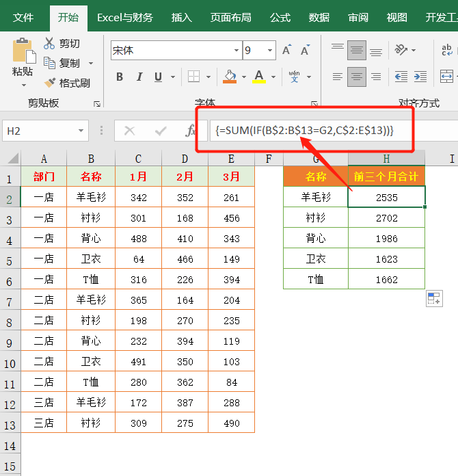Open the 插入 (Insert) ribbon tab
The height and width of the screenshot is (476, 458).
[x=181, y=17]
